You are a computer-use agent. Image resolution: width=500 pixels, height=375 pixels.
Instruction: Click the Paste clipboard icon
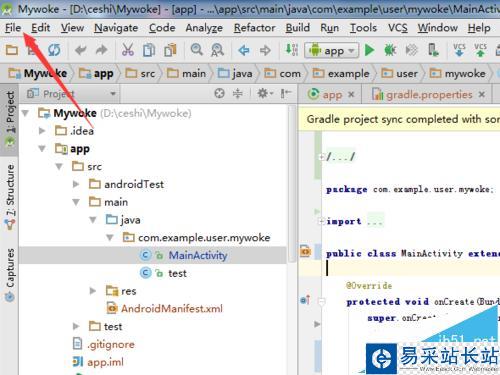tap(170, 50)
